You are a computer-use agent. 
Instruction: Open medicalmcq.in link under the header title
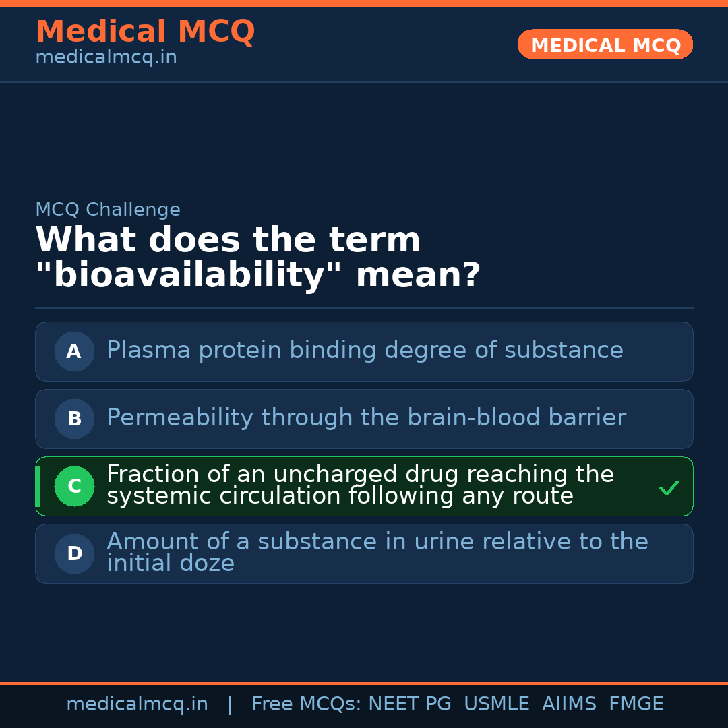pyautogui.click(x=106, y=57)
